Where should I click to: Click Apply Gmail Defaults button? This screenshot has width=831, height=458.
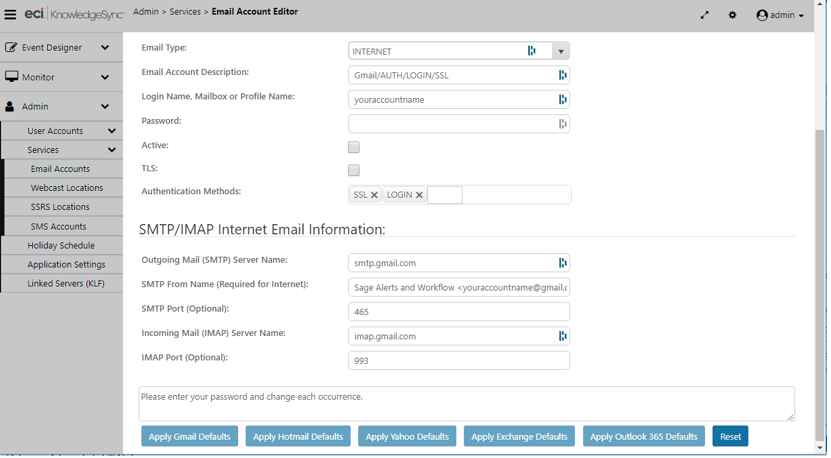(189, 437)
